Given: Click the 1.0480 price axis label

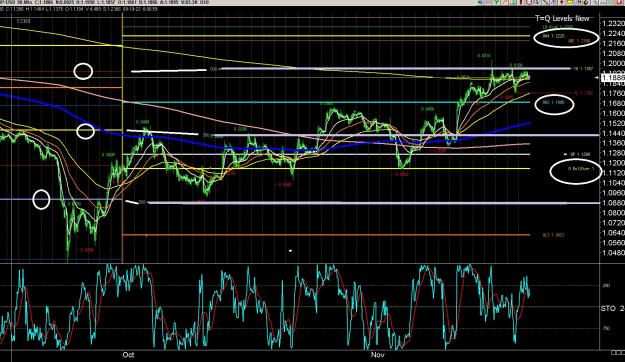Looking at the screenshot, I should coord(614,253).
